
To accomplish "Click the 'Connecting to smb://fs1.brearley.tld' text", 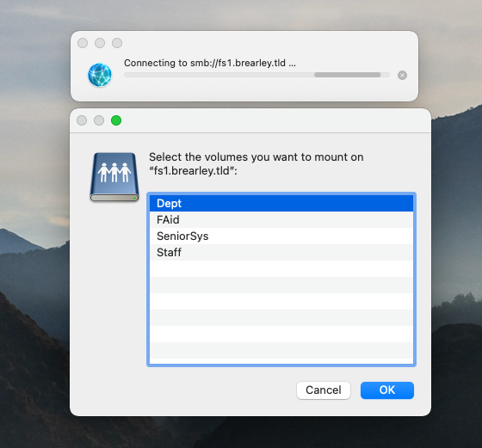I will click(210, 63).
